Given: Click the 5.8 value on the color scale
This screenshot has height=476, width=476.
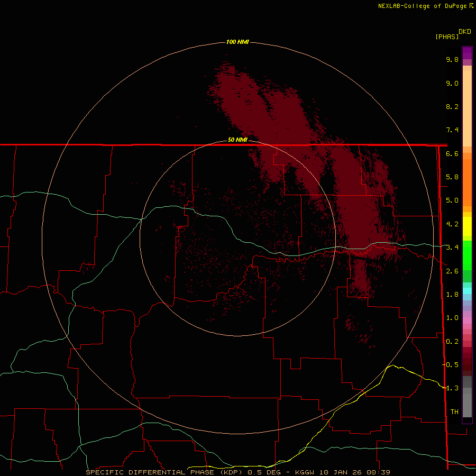Looking at the screenshot, I should point(452,177).
